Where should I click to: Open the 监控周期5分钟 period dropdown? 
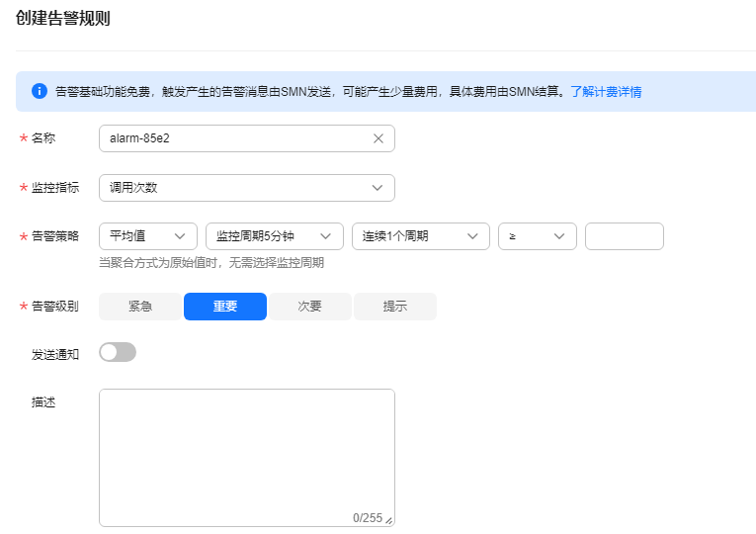[x=274, y=236]
